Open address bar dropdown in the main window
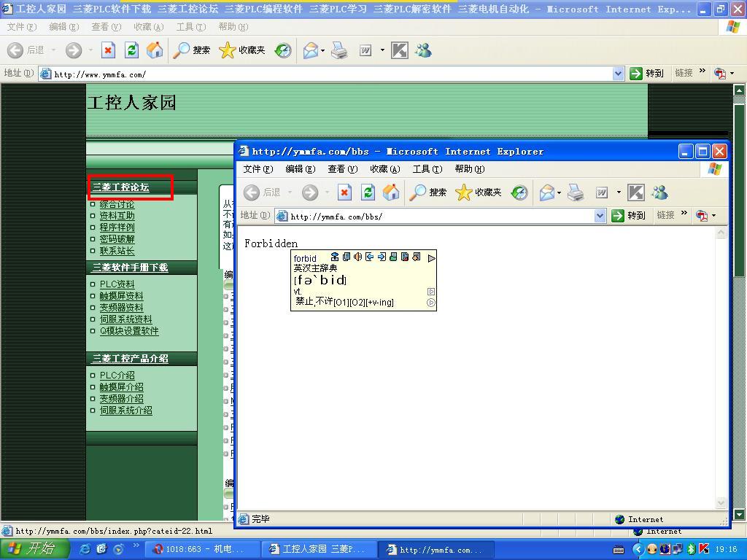 618,74
